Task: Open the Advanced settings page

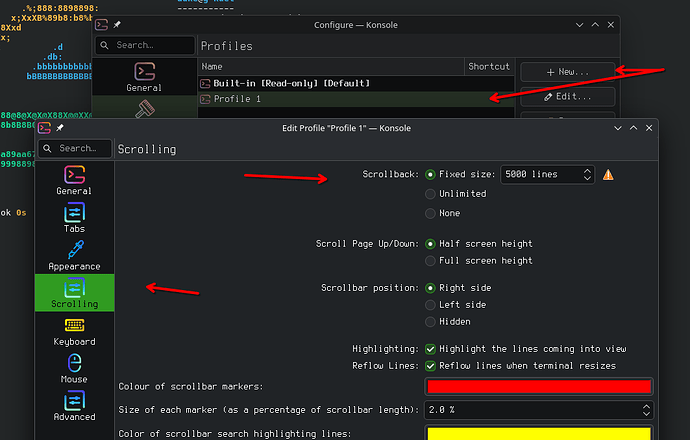Action: [x=74, y=405]
